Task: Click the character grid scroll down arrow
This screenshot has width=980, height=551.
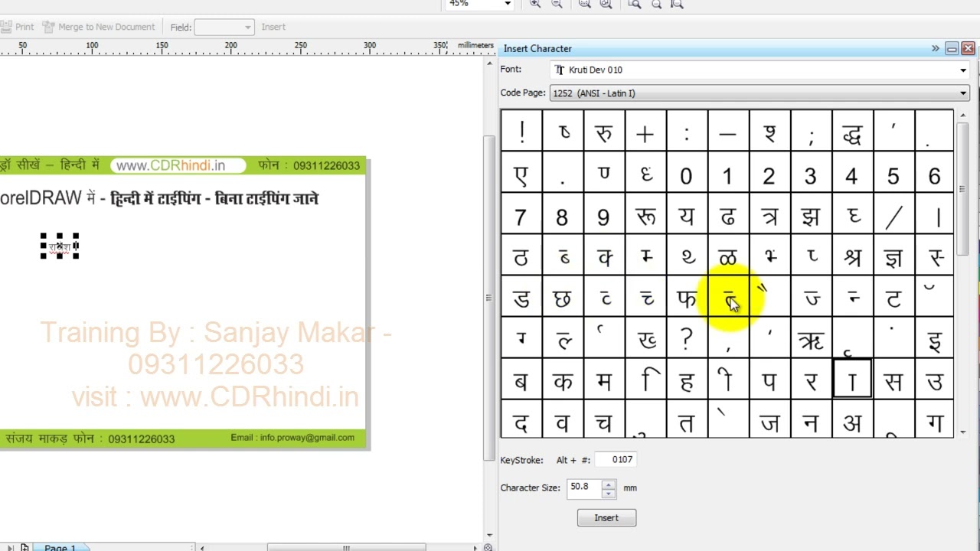Action: click(962, 432)
